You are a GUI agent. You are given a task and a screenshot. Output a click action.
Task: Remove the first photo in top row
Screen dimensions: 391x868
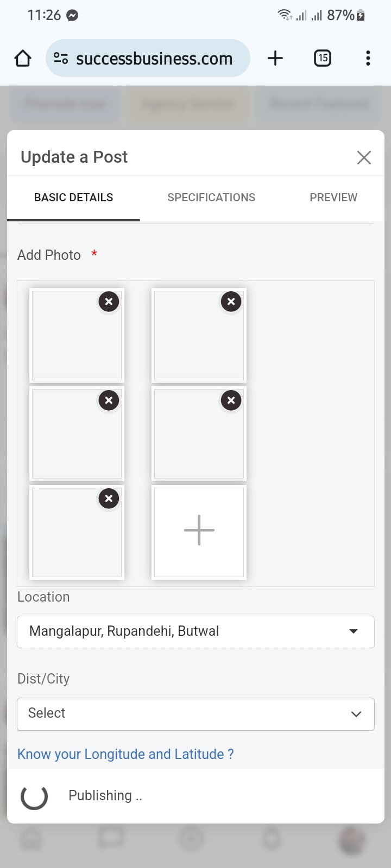pos(109,302)
